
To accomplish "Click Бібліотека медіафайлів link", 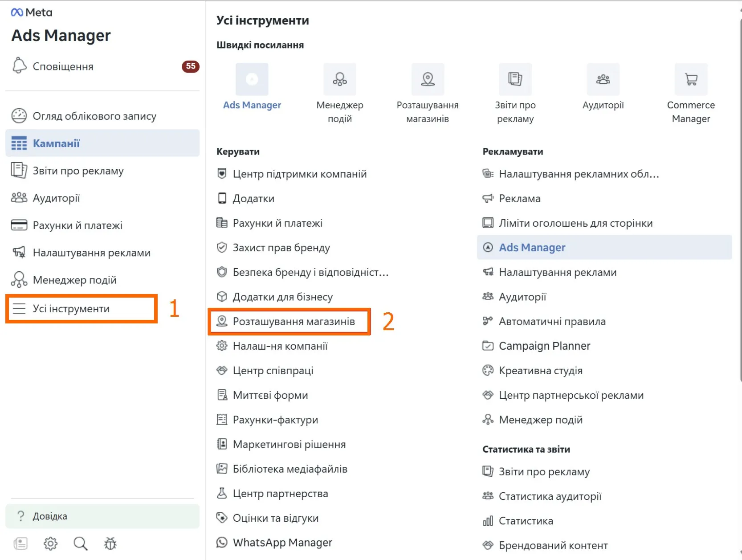I will point(290,469).
